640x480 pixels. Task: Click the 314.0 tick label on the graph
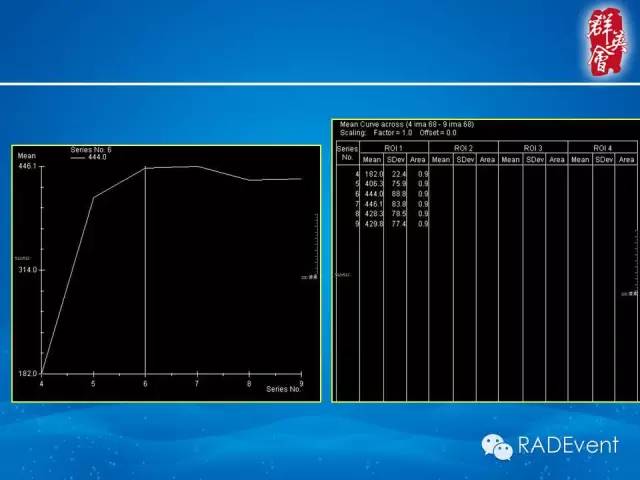click(x=27, y=270)
